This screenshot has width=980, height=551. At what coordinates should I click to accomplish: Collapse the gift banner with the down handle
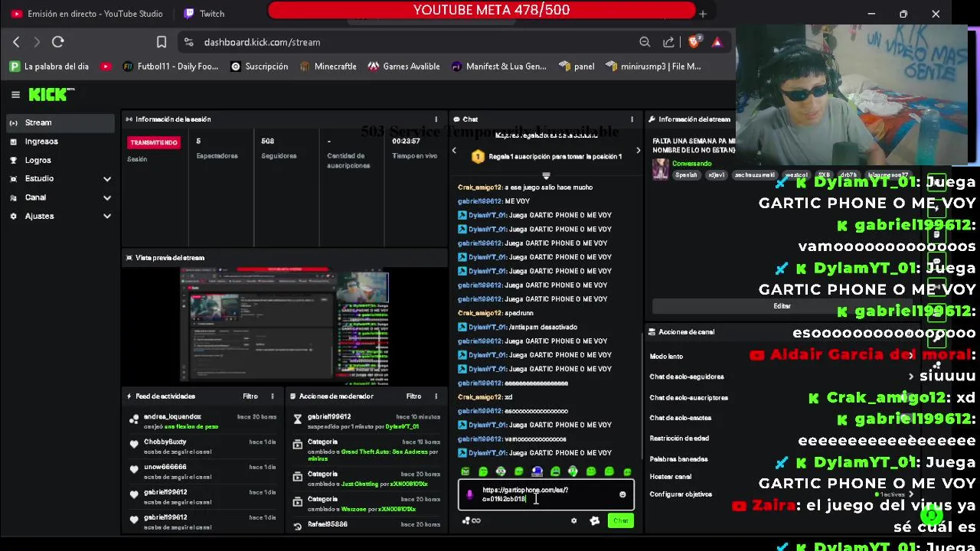pos(546,176)
